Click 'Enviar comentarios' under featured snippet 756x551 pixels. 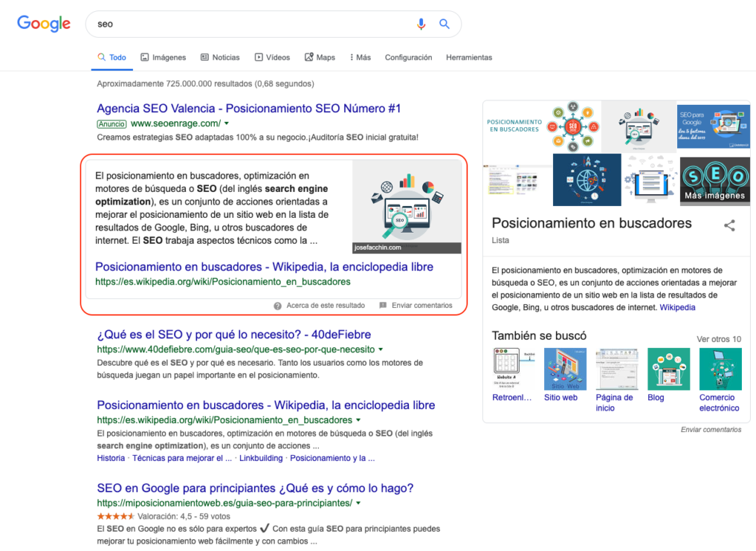(422, 306)
